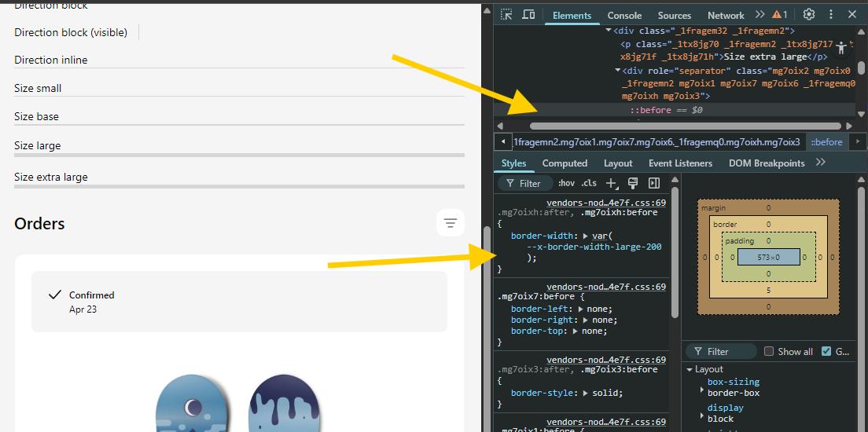The image size is (868, 432).
Task: Collapse the _1fragem32 div node
Action: point(609,31)
